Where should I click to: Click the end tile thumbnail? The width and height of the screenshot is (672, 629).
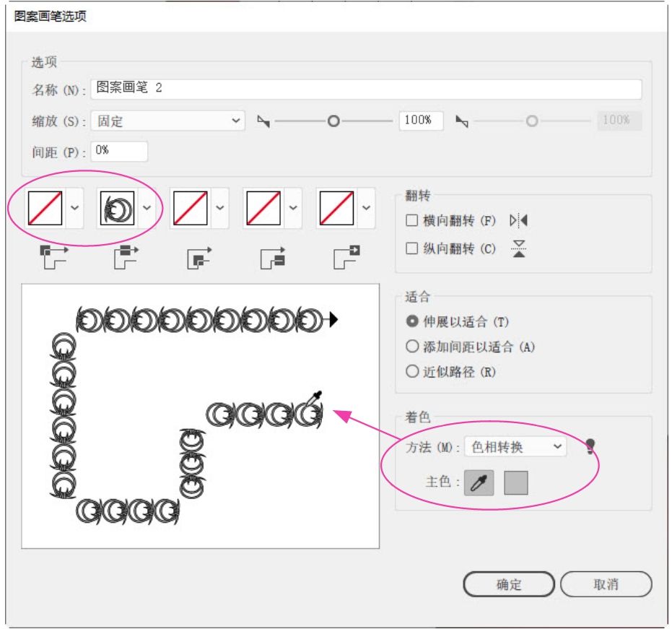(x=336, y=208)
